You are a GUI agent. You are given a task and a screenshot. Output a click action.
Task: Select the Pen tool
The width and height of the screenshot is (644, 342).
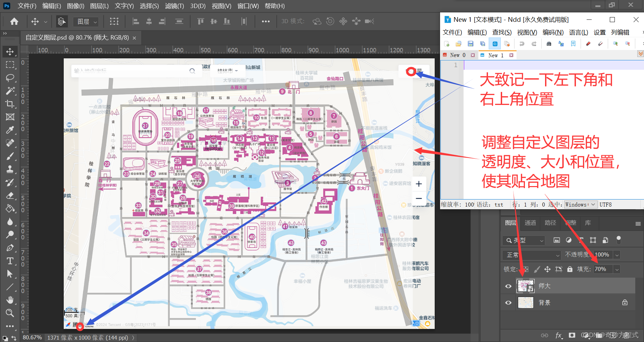[x=10, y=248]
